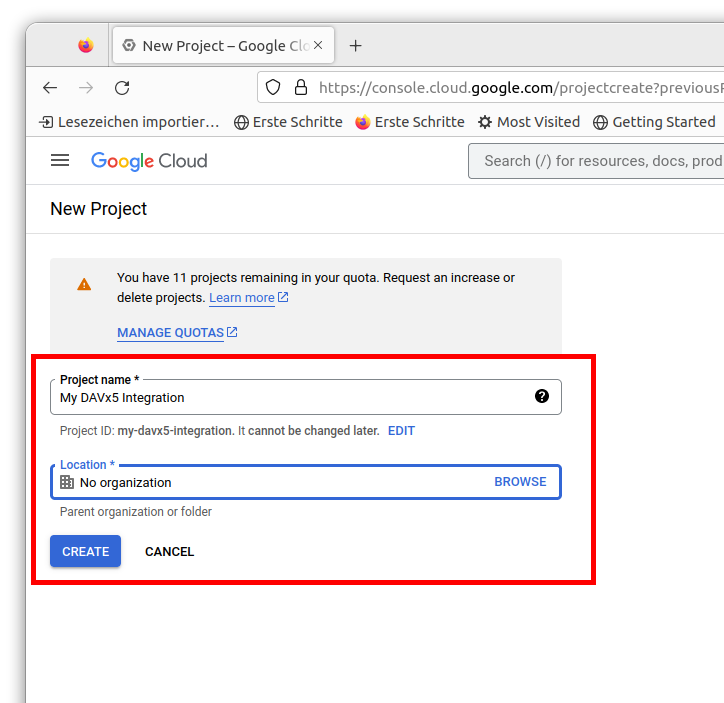Open tracking protection shield icon
Viewport: 724px width, 703px height.
[273, 87]
